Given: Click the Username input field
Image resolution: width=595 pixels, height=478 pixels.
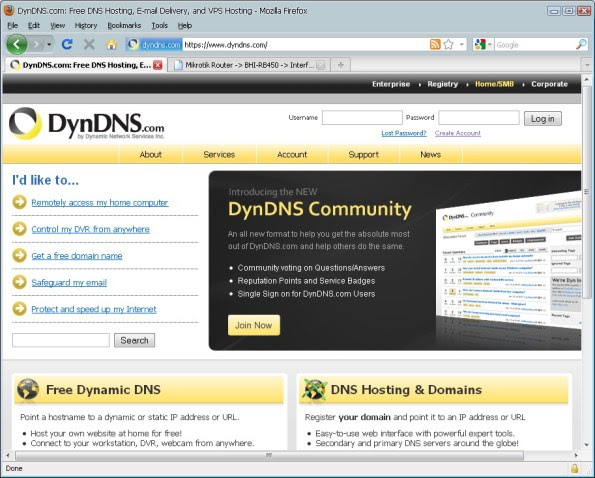Looking at the screenshot, I should coord(362,118).
